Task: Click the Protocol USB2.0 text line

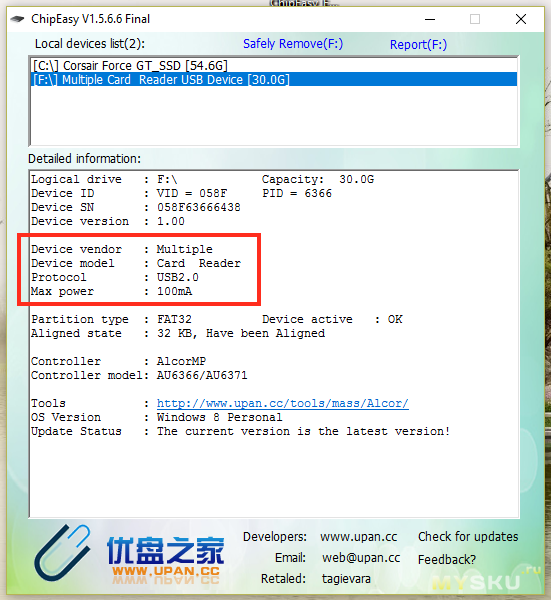Action: (x=115, y=277)
